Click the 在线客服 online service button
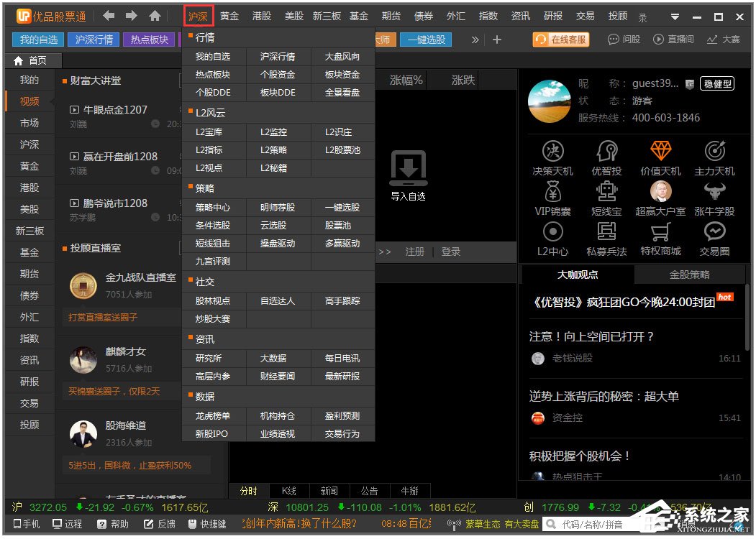Image resolution: width=756 pixels, height=539 pixels. pyautogui.click(x=561, y=40)
